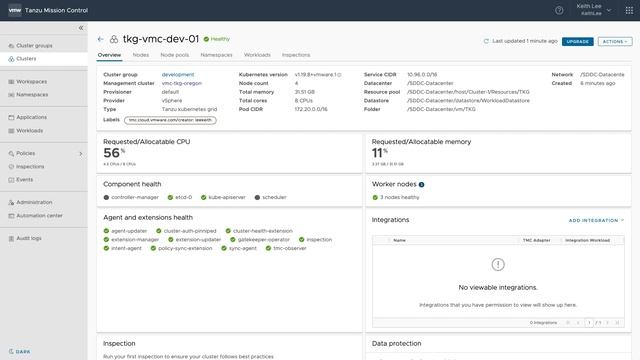Refresh the page with the reload icon
This screenshot has height=360, width=640.
486,41
